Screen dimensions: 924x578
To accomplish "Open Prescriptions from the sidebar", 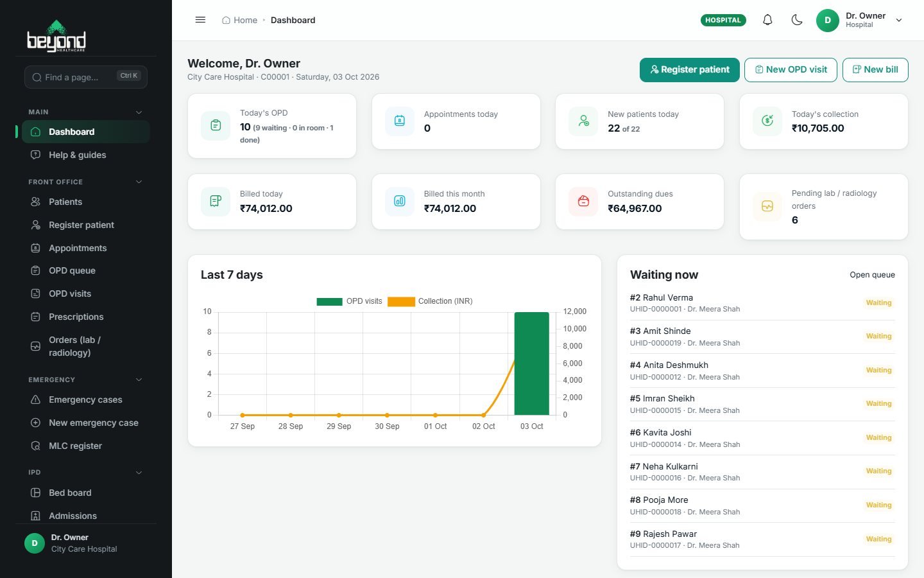I will point(86,317).
